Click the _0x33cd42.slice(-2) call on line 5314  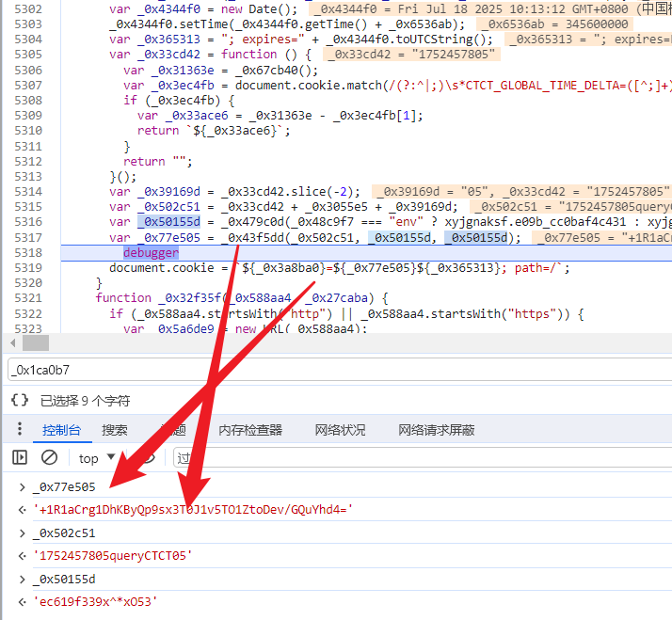(x=290, y=192)
